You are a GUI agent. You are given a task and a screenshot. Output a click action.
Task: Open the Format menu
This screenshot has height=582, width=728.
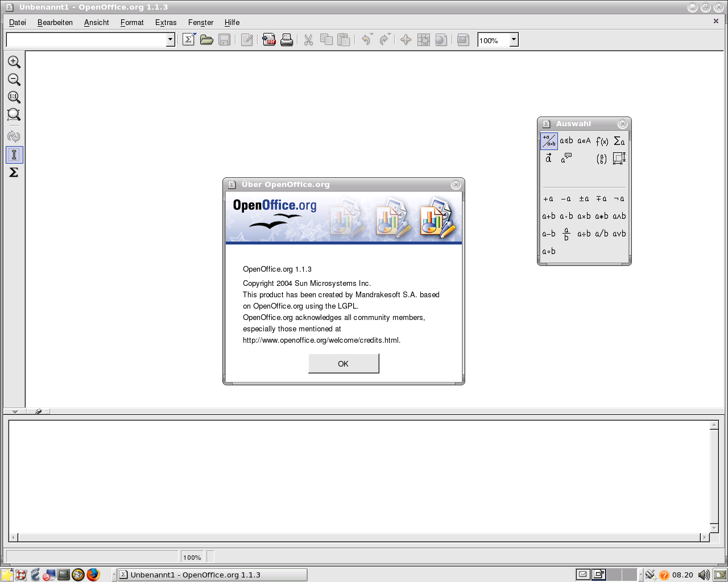point(132,23)
